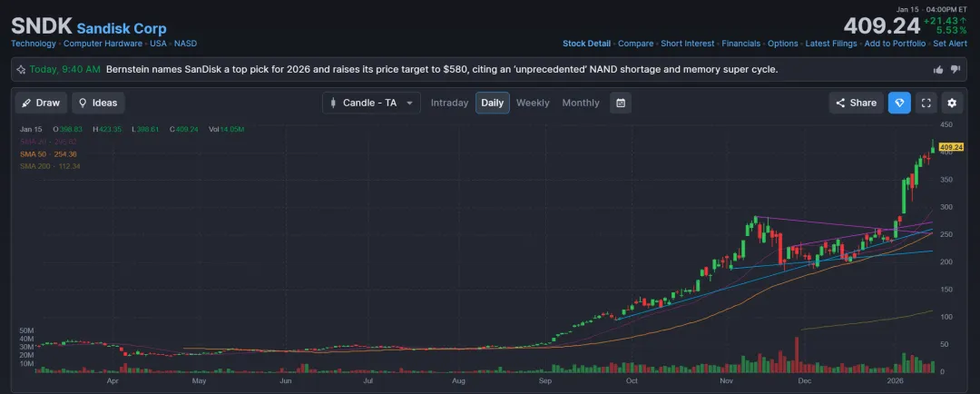Open Latest Filings link
The image size is (980, 394).
(831, 44)
